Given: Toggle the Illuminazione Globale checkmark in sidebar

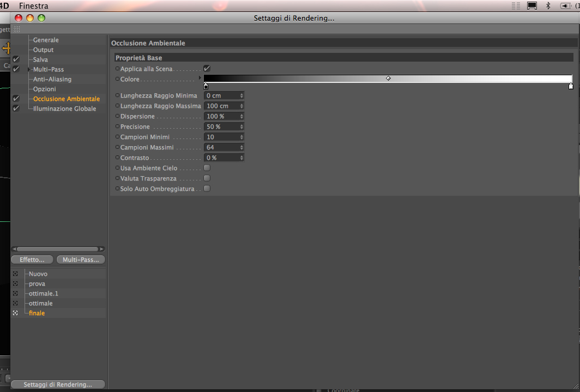Looking at the screenshot, I should click(16, 108).
